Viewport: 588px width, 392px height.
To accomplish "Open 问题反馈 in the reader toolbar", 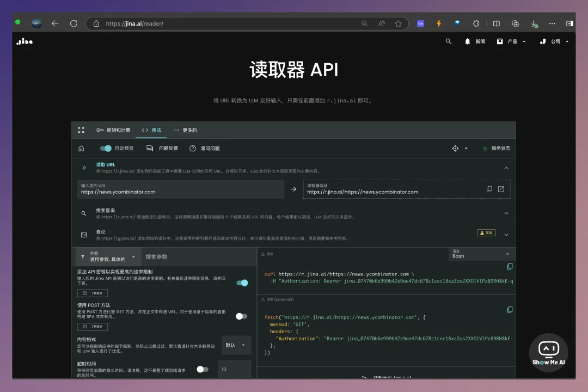I will click(x=162, y=149).
